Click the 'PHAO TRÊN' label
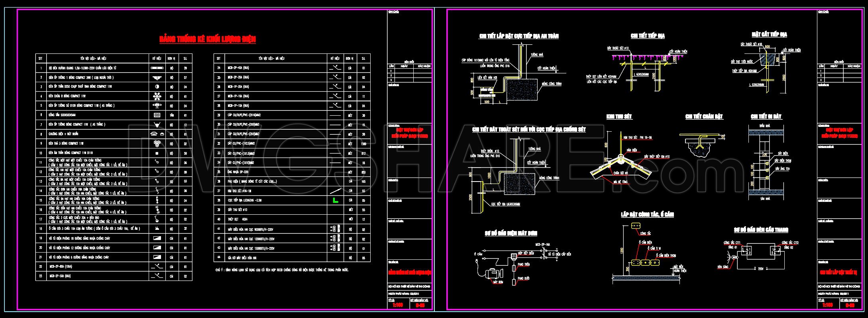Screen dimensions: 868x318 coord(523,265)
